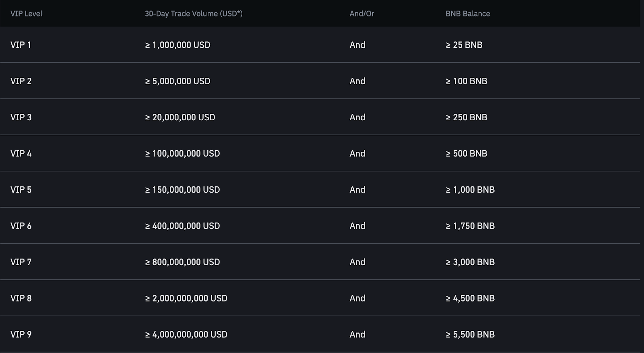The width and height of the screenshot is (644, 353).
Task: Click the VIP Level column header
Action: click(x=26, y=14)
